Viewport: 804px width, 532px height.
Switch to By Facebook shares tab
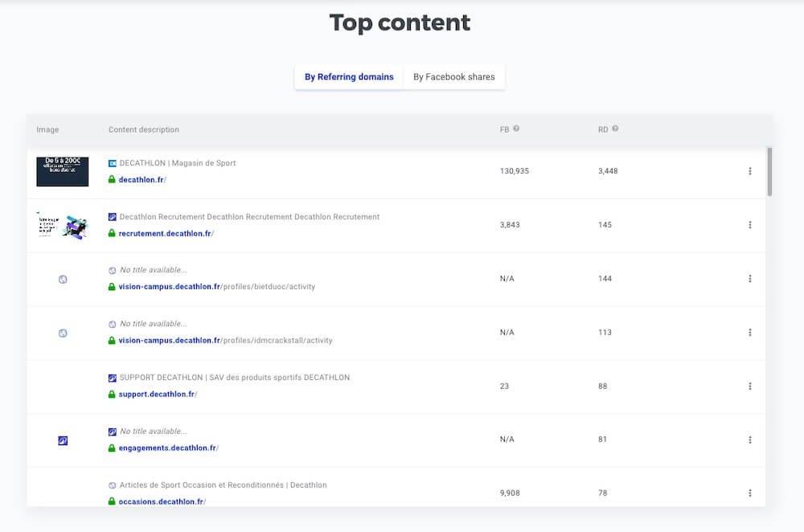(x=453, y=77)
